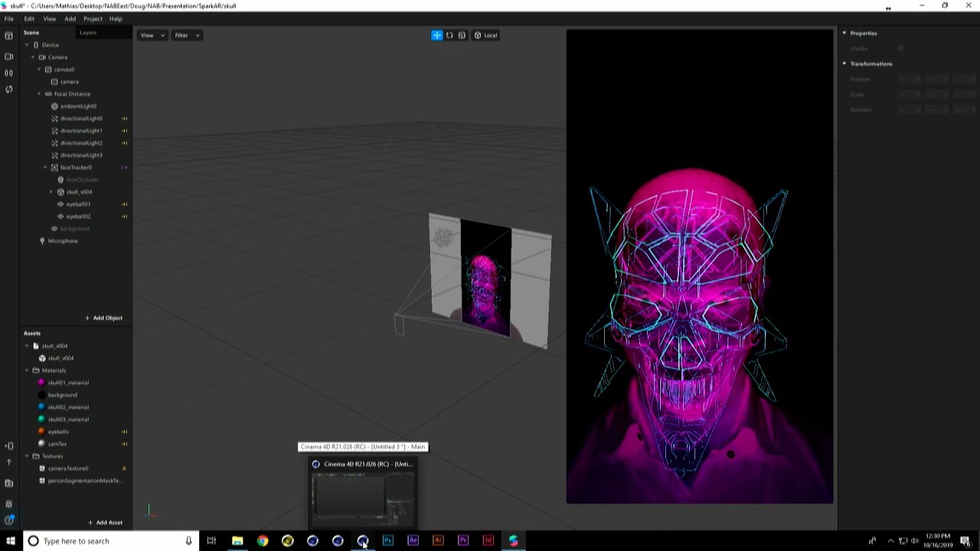Open Premiere Pro from the taskbar
Screen dimensions: 980x551
pos(463,540)
